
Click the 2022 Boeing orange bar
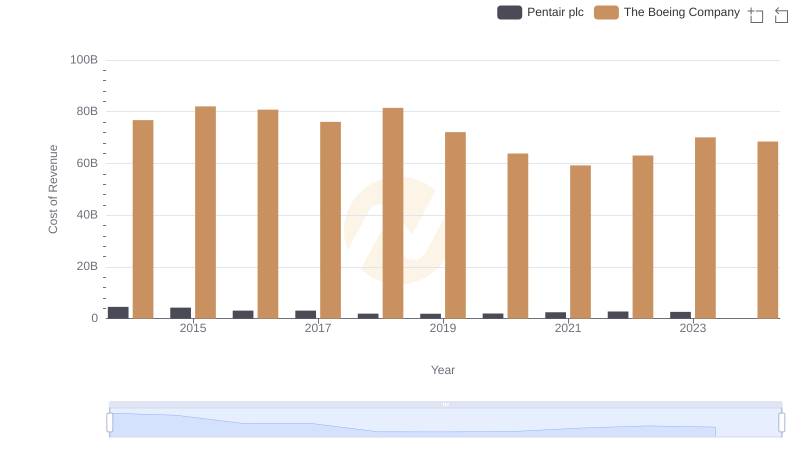coord(643,237)
